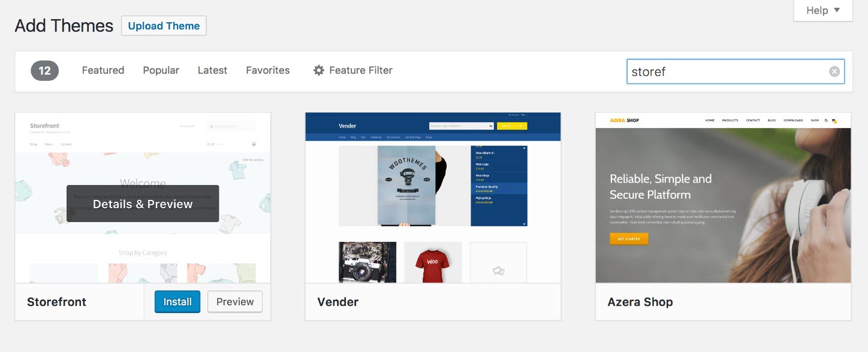Click the Storefront theme name label
The image size is (868, 352).
click(57, 302)
